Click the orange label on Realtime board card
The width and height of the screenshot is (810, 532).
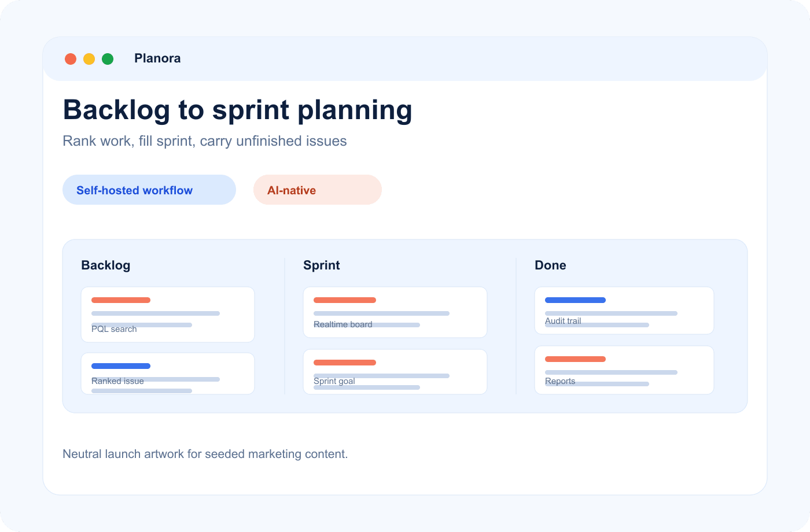(345, 300)
